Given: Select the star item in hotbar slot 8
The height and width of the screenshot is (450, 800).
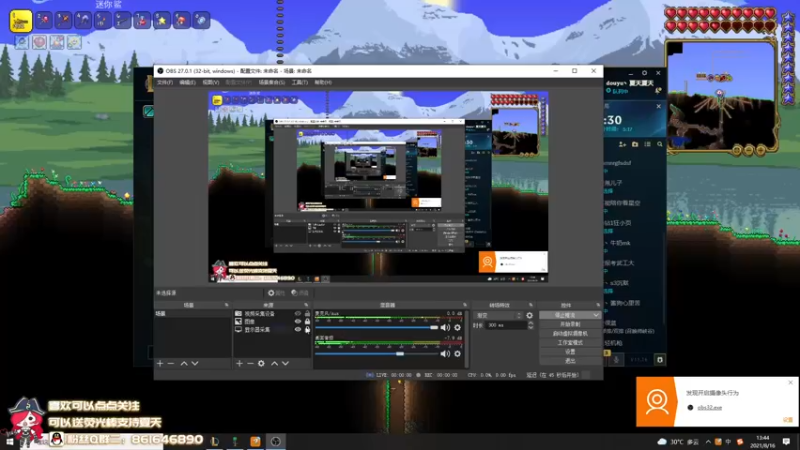Looking at the screenshot, I should 162,20.
